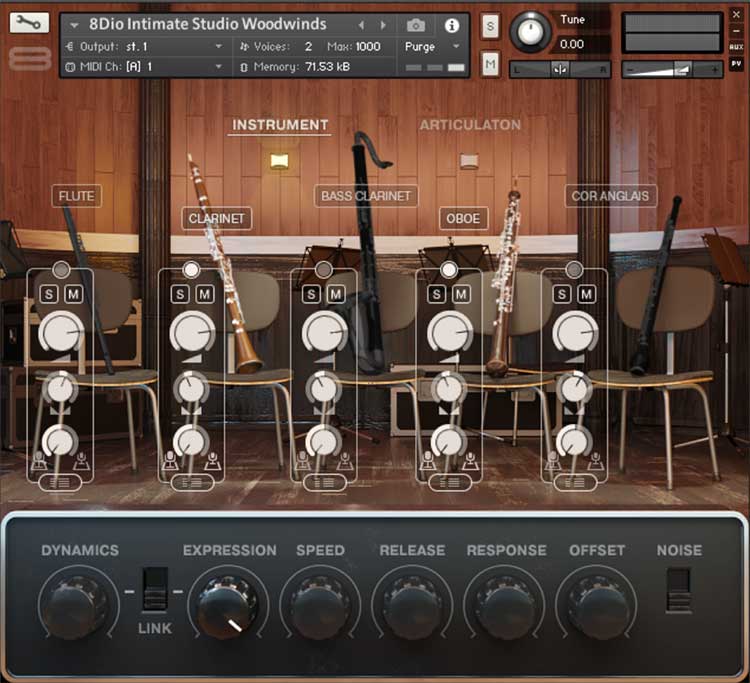
Task: Click the RELEASE knob
Action: click(412, 606)
